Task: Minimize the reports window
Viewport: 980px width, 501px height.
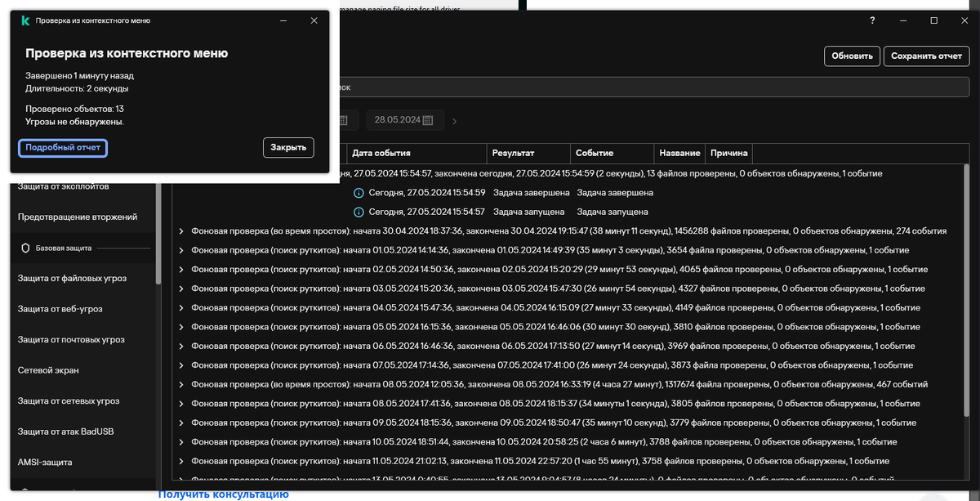Action: pyautogui.click(x=903, y=20)
